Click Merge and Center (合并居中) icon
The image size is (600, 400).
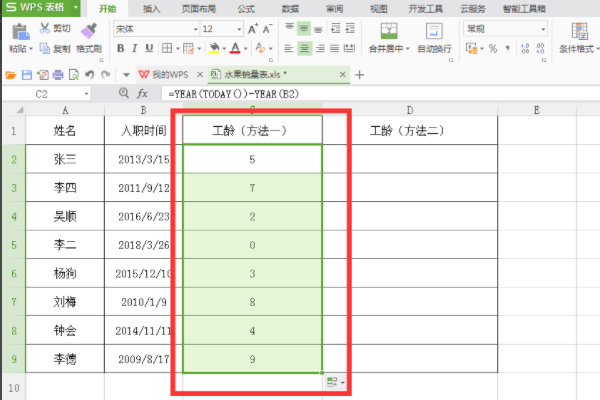389,31
